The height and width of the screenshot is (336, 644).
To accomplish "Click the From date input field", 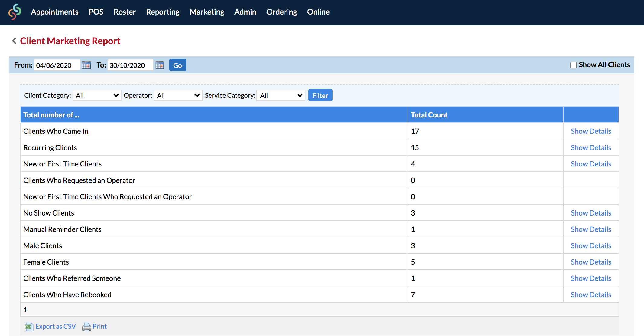I will [x=57, y=65].
